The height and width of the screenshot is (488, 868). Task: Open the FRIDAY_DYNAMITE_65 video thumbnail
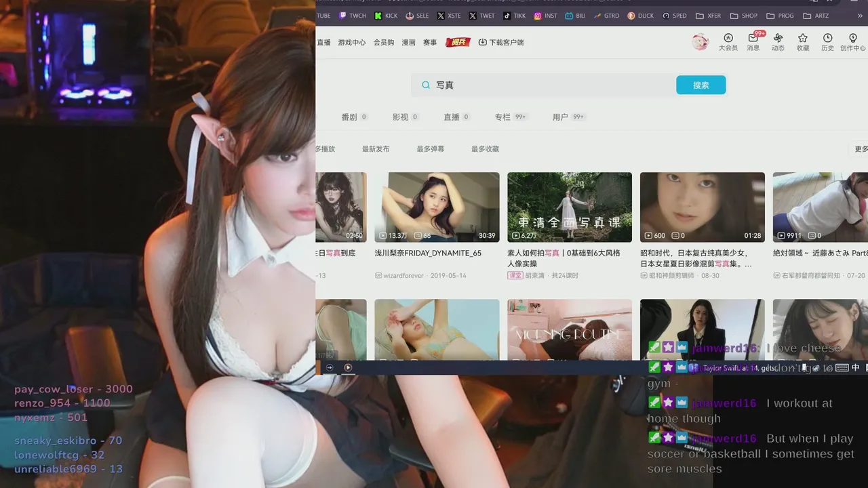[x=437, y=207]
